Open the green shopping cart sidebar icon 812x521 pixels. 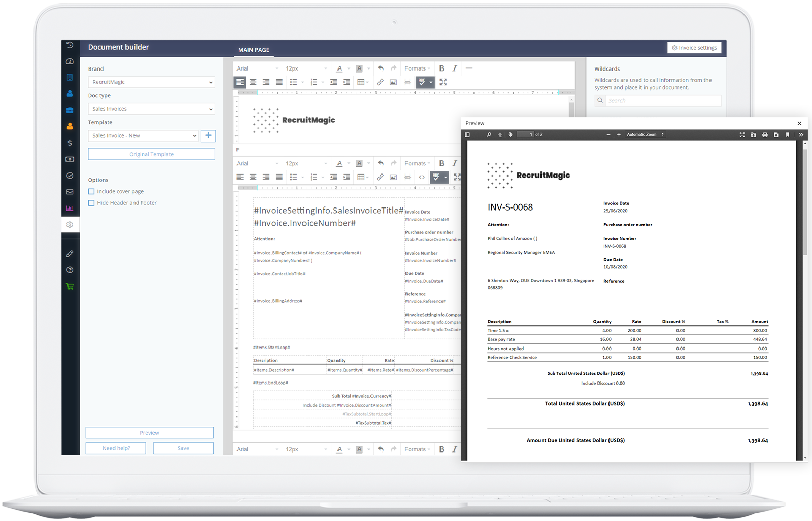pyautogui.click(x=70, y=286)
